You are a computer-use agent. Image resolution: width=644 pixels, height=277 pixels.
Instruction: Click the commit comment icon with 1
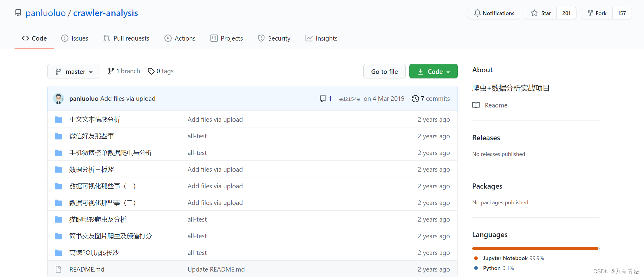click(x=326, y=99)
